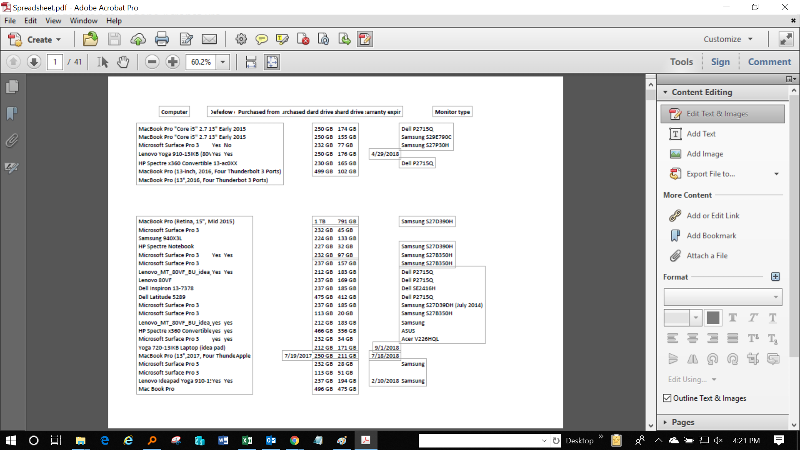800x450 pixels.
Task: Open File Explorer from the taskbar
Action: click(x=80, y=440)
